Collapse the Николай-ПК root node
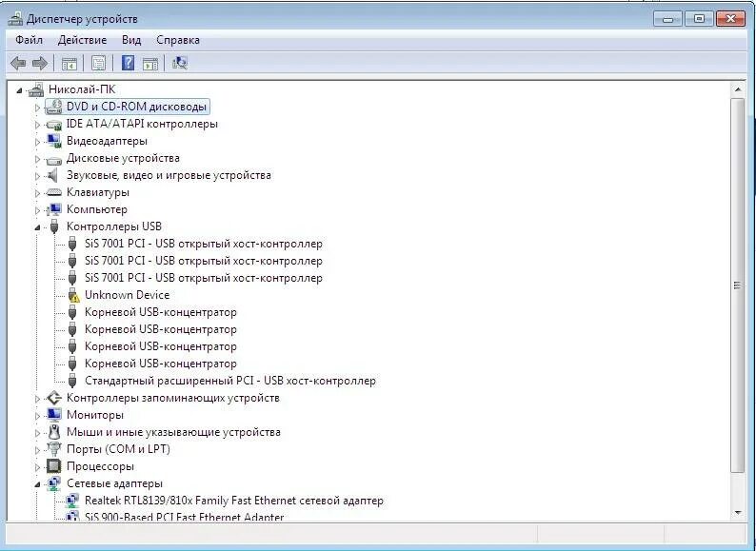 click(19, 90)
